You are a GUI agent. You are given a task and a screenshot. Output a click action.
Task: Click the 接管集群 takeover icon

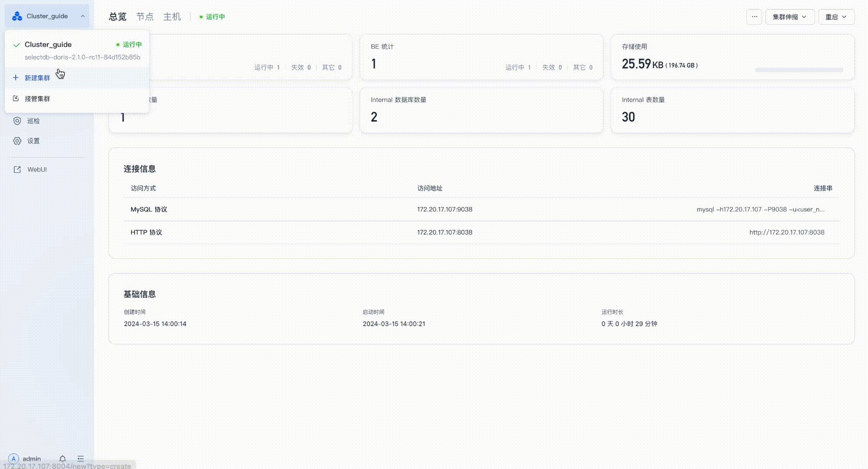click(x=16, y=99)
